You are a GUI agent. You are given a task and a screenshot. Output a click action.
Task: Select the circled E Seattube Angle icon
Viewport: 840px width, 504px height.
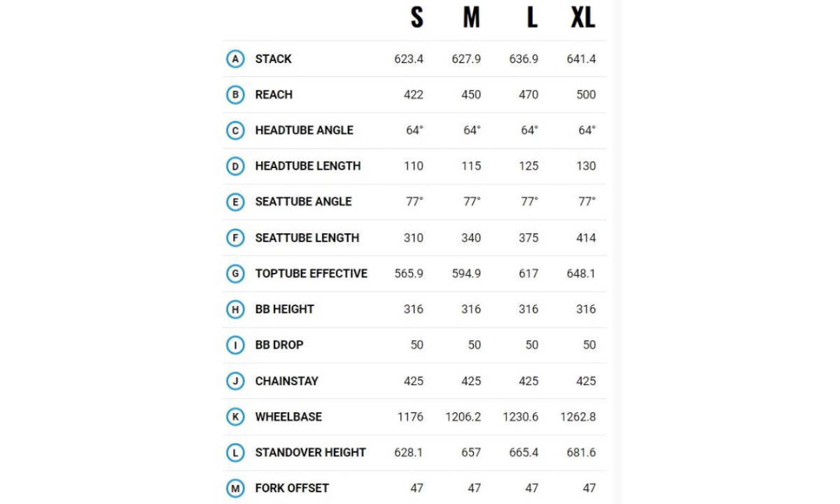click(235, 202)
